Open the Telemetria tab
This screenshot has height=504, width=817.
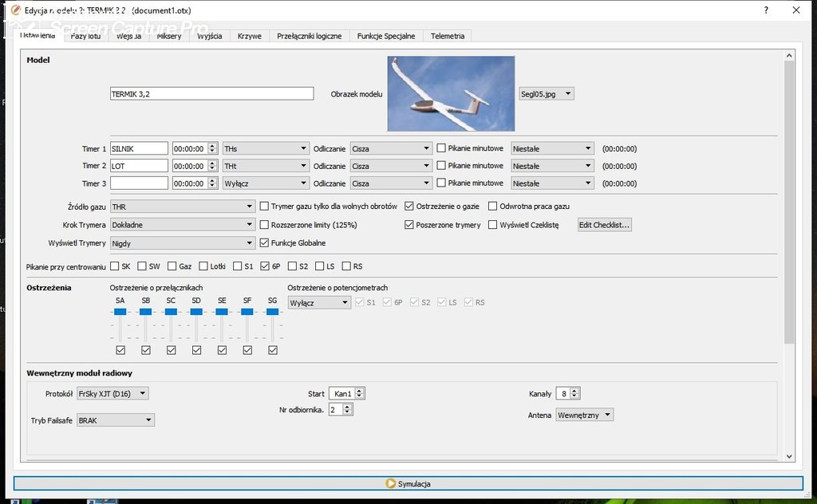point(448,37)
